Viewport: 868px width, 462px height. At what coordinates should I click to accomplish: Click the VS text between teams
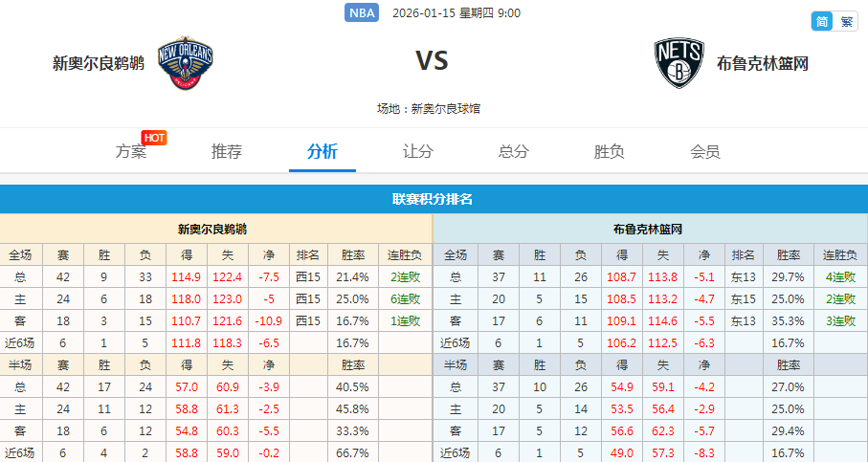coord(432,61)
